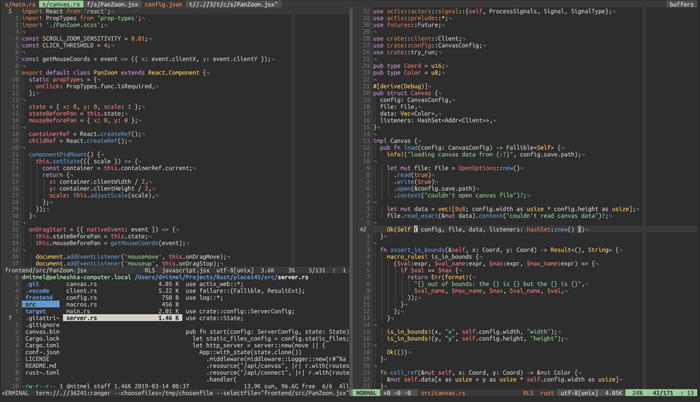Select the s/canvas.rs tab
The width and height of the screenshot is (700, 402).
coord(60,4)
